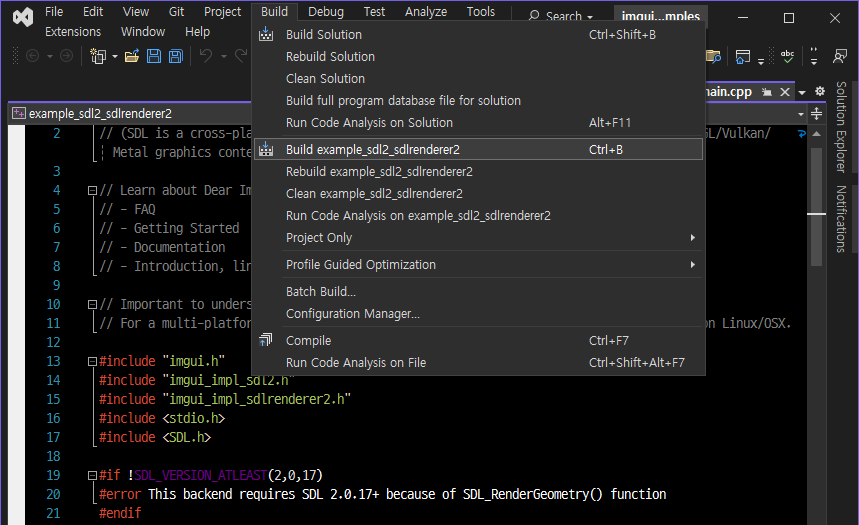
Task: Choose Build full program database file
Action: pos(478,100)
